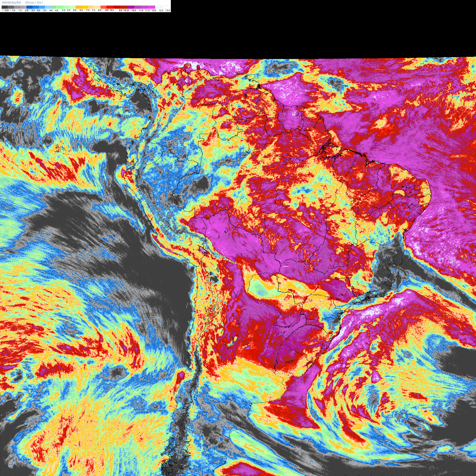Image resolution: width=476 pixels, height=476 pixels.
Task: Click the 6.0 legend value
Action: tap(75, 10)
